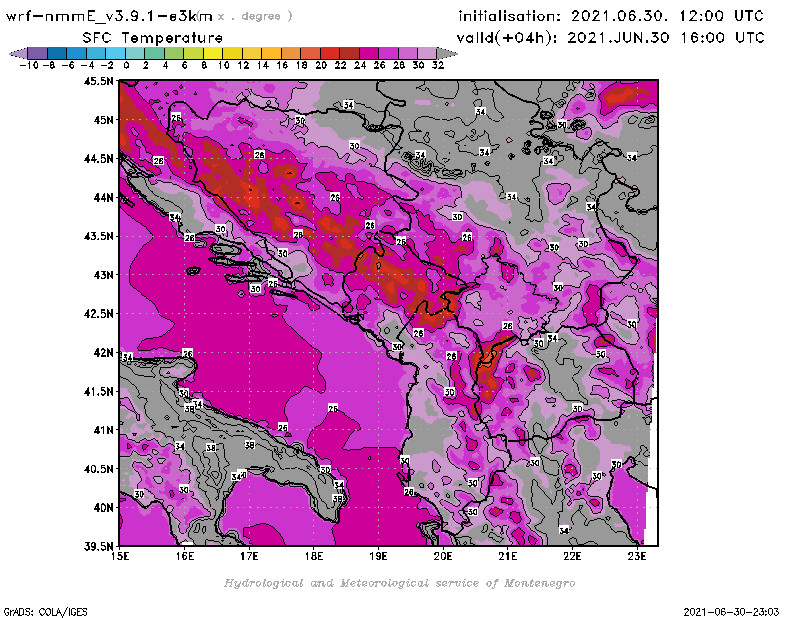Click the legend swatch between -10 and -8
The image size is (800, 618).
tap(38, 54)
